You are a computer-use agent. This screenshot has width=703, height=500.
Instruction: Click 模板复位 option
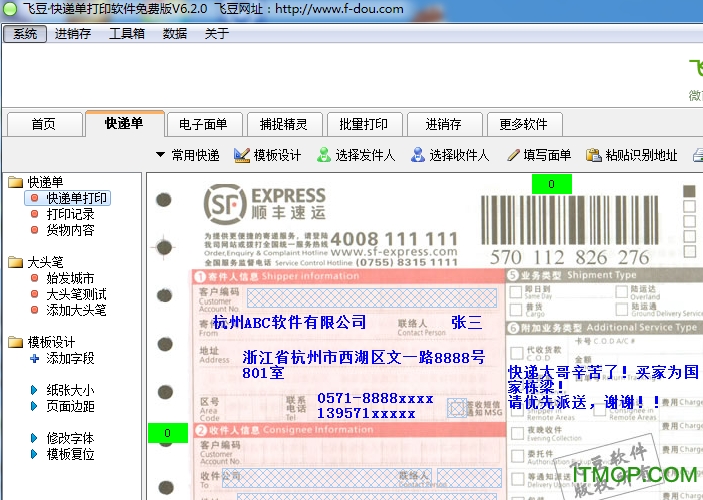[x=70, y=454]
